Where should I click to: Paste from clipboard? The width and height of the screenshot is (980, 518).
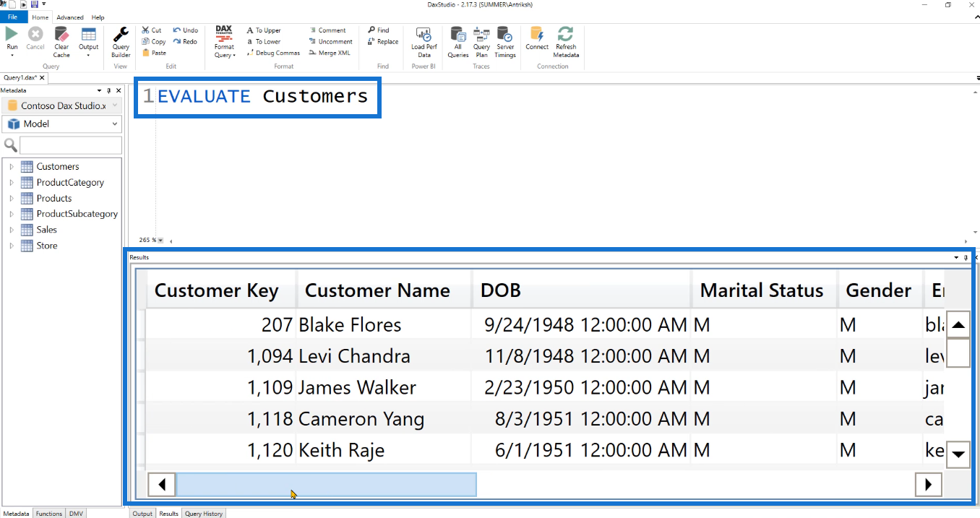click(x=154, y=53)
